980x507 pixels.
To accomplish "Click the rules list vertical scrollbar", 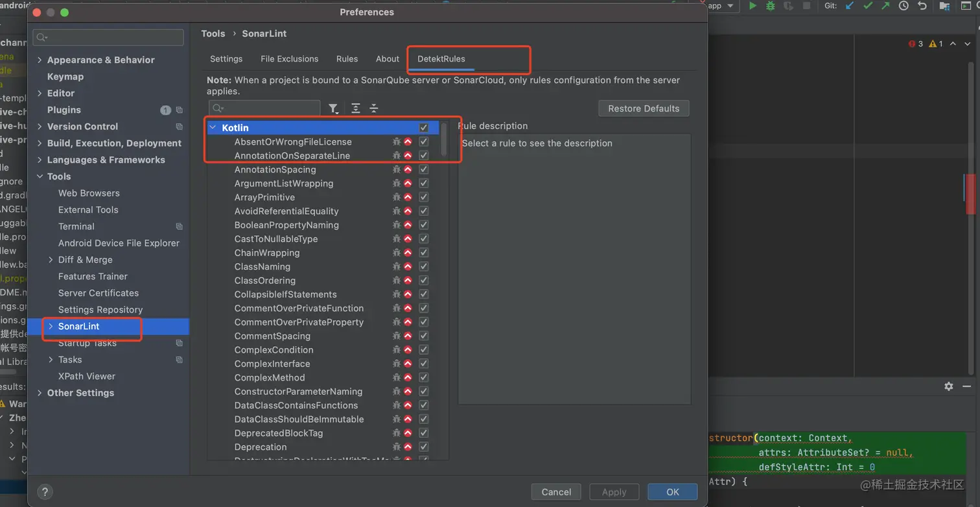I will coord(444,139).
